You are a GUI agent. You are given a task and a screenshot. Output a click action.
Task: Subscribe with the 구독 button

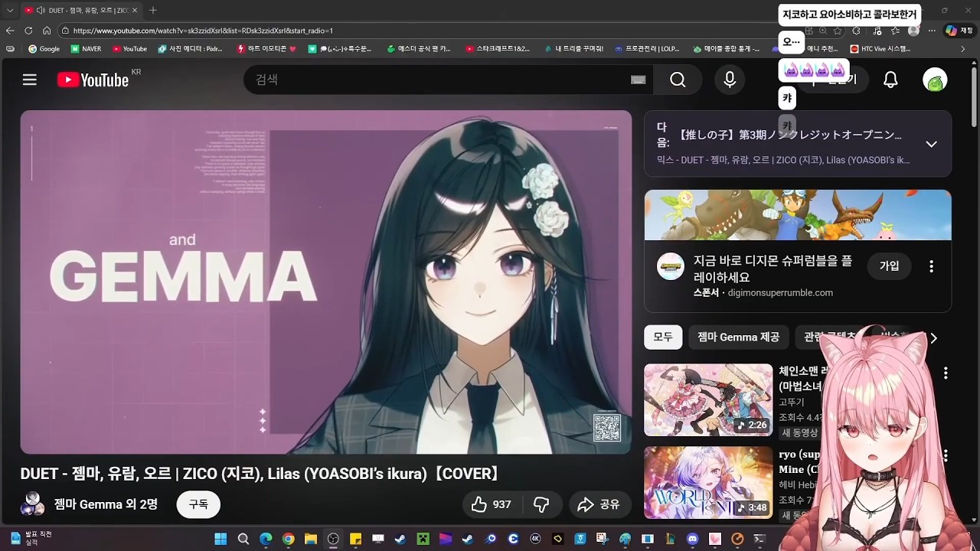[x=198, y=504]
